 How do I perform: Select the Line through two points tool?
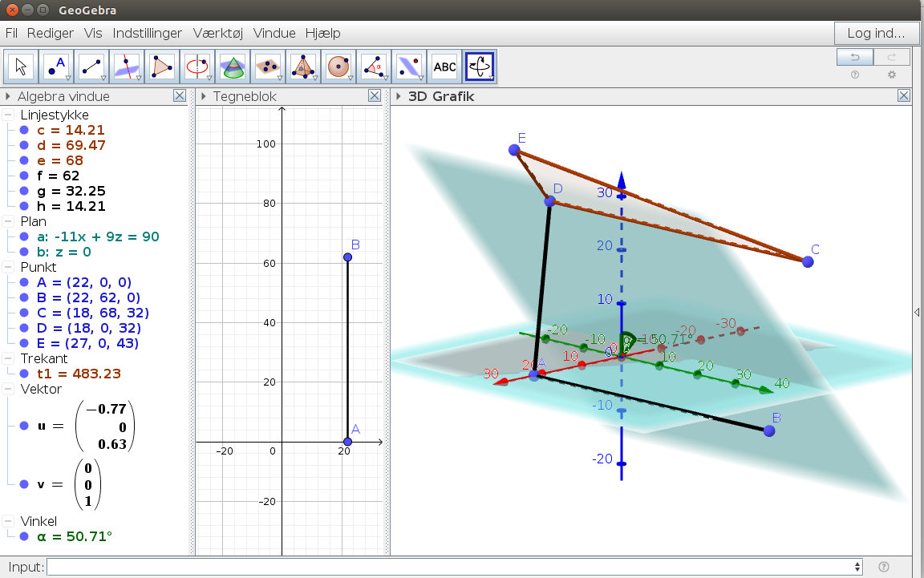coord(91,67)
